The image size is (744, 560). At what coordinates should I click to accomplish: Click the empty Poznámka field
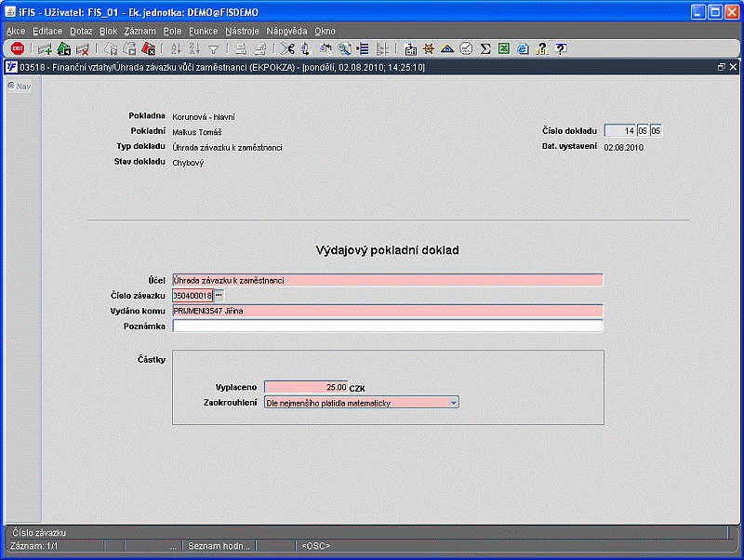pos(388,326)
